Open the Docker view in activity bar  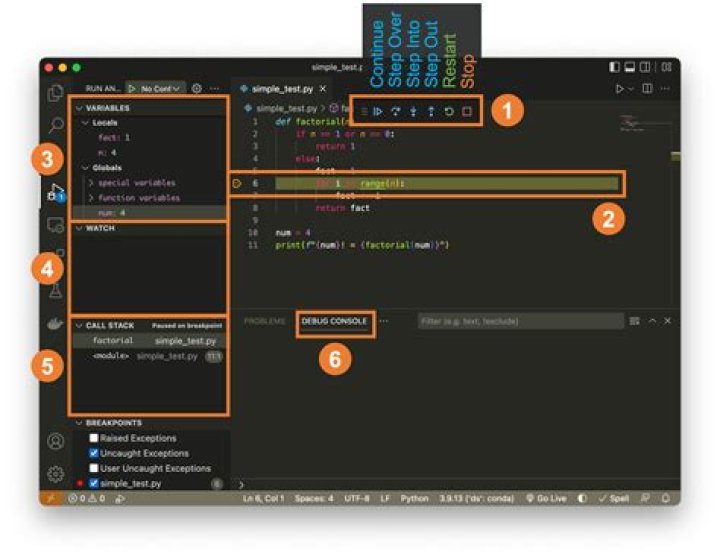(x=56, y=325)
